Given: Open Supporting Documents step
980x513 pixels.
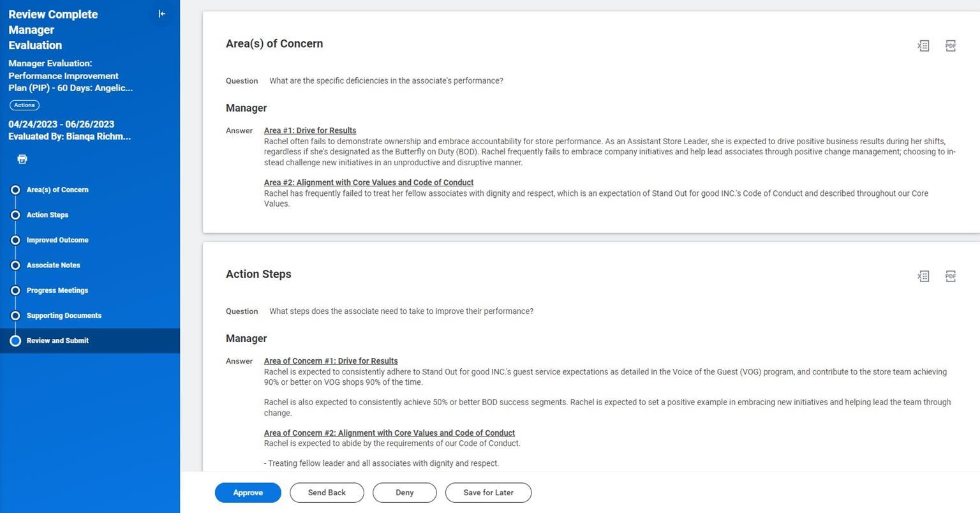Looking at the screenshot, I should click(64, 315).
